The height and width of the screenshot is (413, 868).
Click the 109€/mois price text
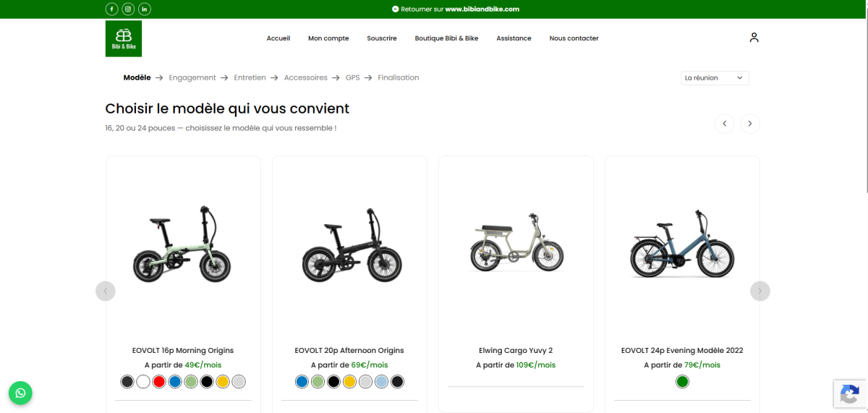536,365
